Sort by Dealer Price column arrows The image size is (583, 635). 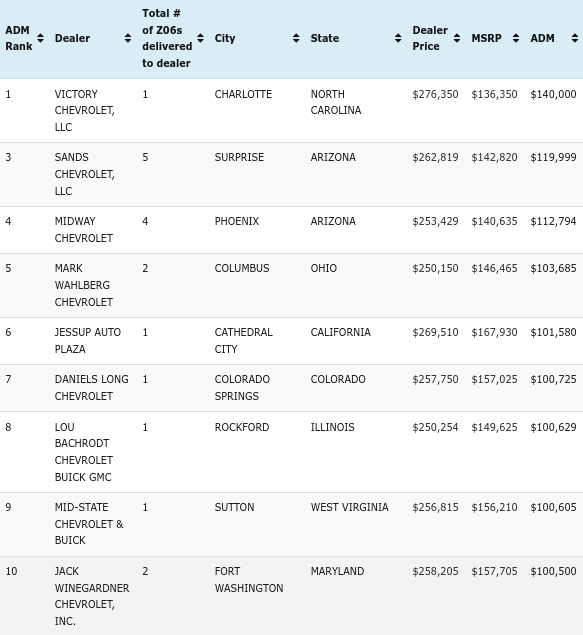457,38
